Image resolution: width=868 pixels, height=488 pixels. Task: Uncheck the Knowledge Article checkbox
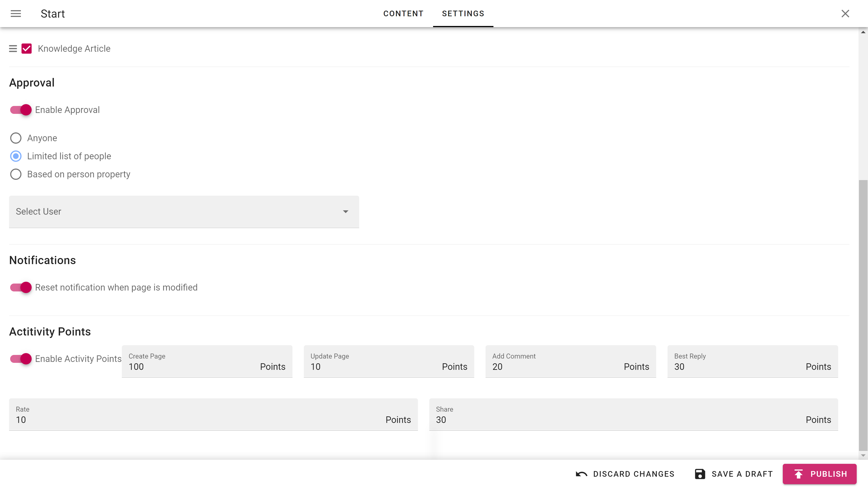tap(27, 49)
